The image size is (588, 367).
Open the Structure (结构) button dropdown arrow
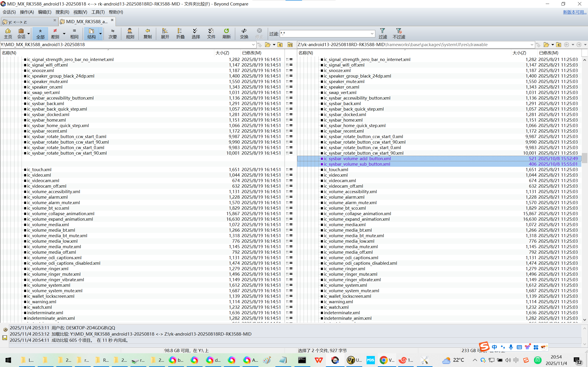tap(100, 34)
